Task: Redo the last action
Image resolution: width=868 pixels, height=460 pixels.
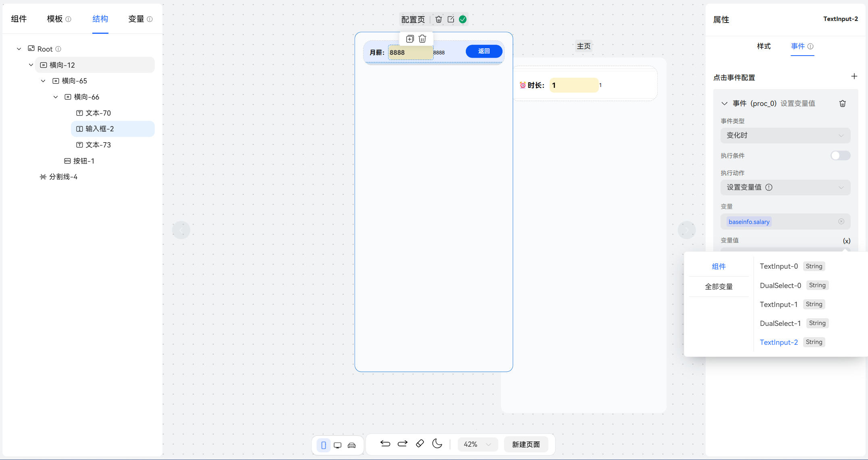Action: [402, 443]
